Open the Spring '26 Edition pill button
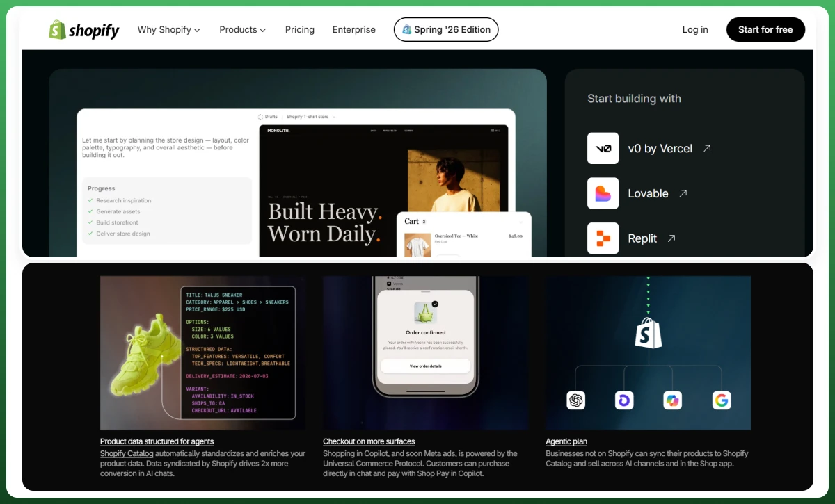835x504 pixels. (446, 30)
